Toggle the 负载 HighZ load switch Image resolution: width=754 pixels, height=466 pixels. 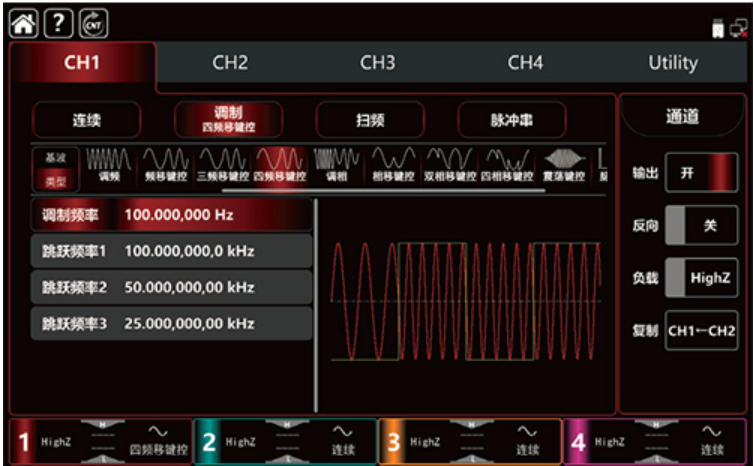[701, 277]
